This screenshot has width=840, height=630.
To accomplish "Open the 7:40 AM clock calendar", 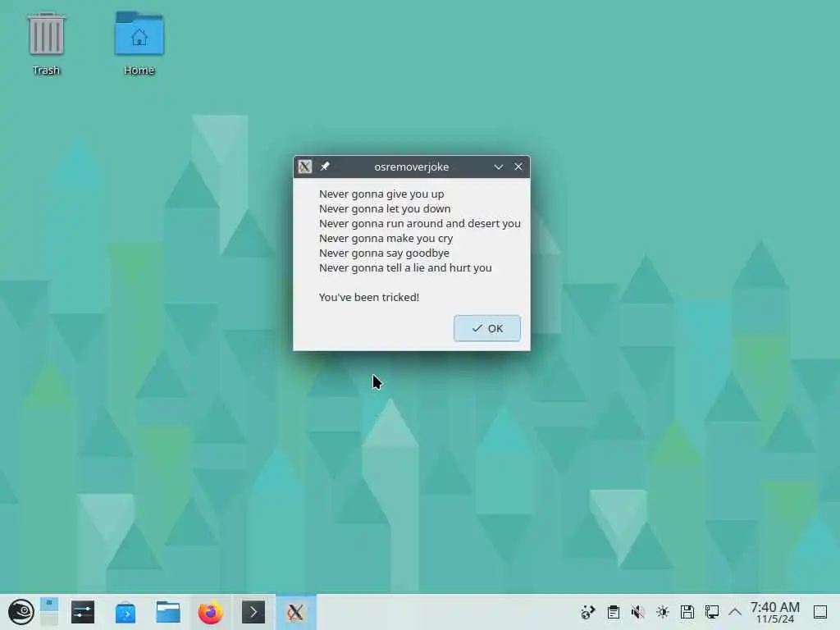I will point(774,612).
